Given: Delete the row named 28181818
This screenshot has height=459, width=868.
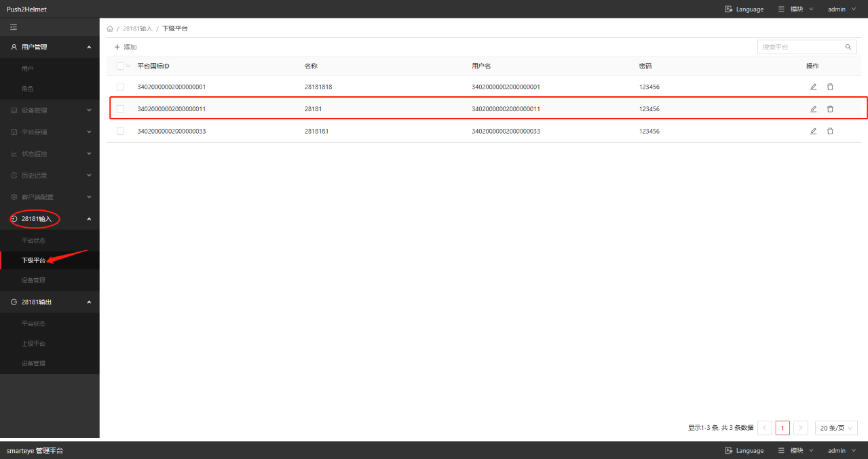Looking at the screenshot, I should (x=830, y=87).
